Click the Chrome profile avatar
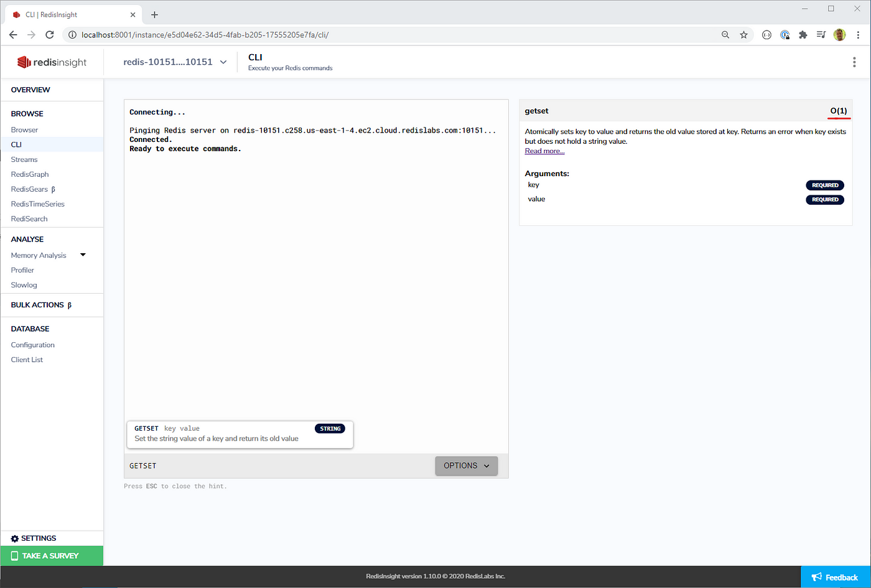871x588 pixels. click(x=840, y=35)
